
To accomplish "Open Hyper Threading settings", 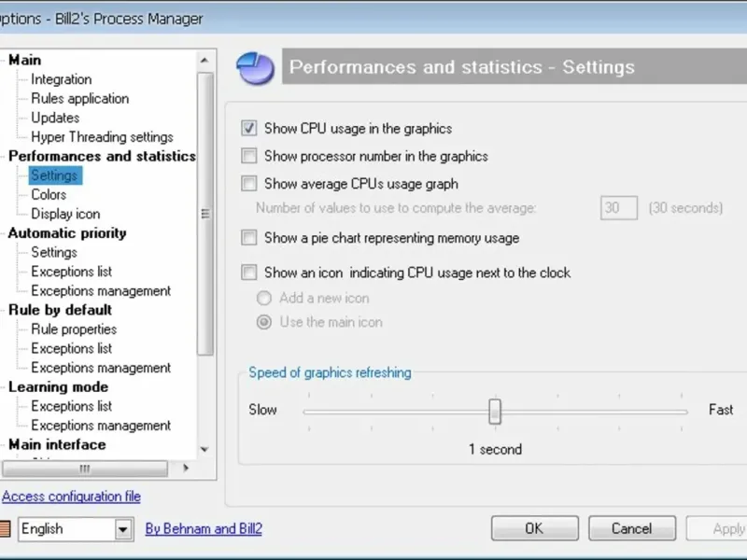I will 102,136.
